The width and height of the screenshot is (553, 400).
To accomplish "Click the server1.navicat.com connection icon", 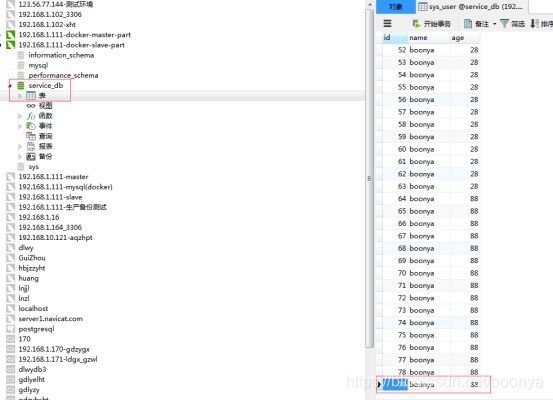I will tap(11, 319).
